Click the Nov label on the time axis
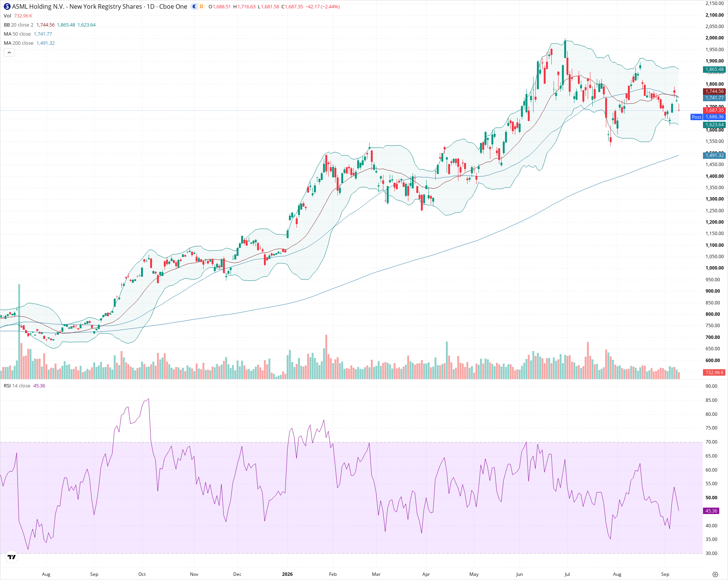 coord(194,574)
